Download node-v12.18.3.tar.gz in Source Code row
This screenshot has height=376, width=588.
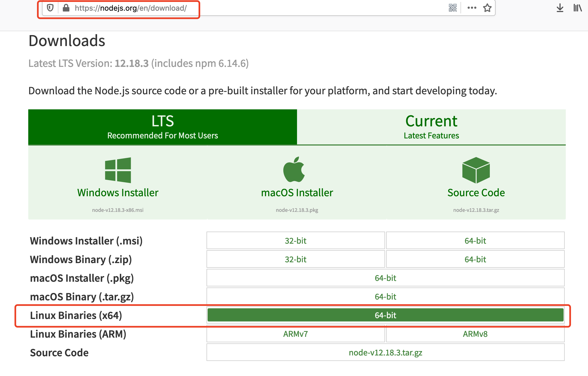pyautogui.click(x=386, y=352)
